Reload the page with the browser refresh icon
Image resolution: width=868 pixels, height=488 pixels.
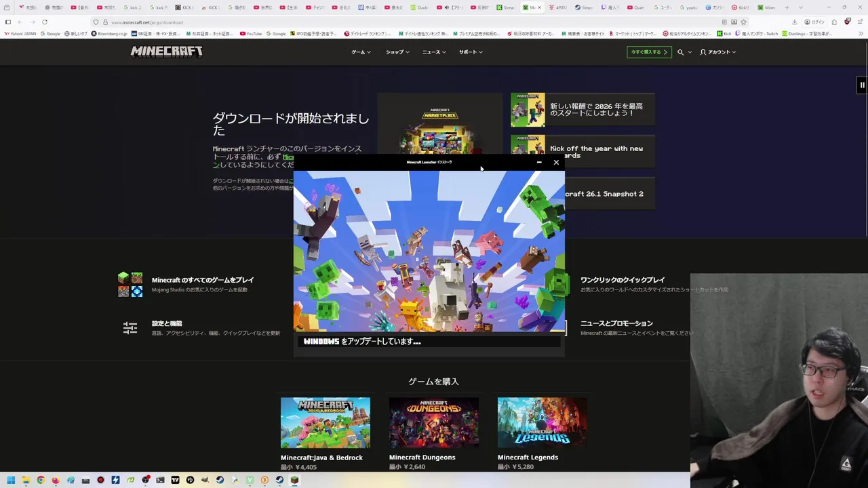click(x=45, y=22)
